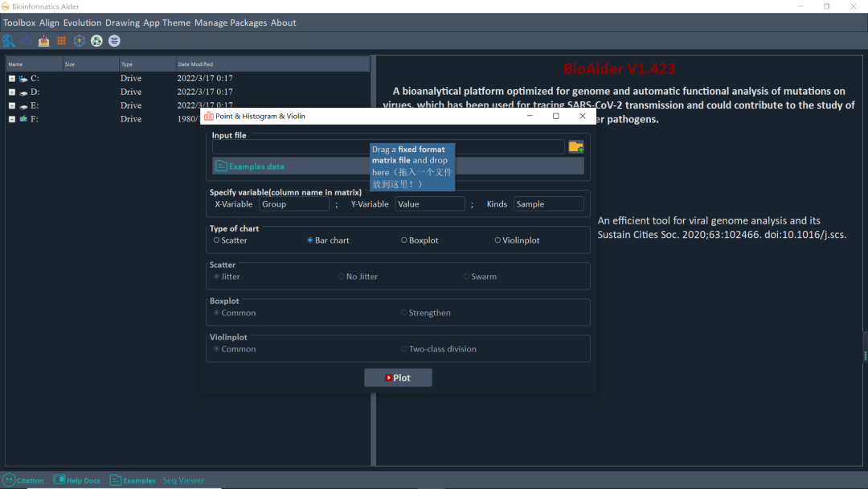This screenshot has width=868, height=489.
Task: Select Strengthen boxplot option
Action: click(x=426, y=313)
